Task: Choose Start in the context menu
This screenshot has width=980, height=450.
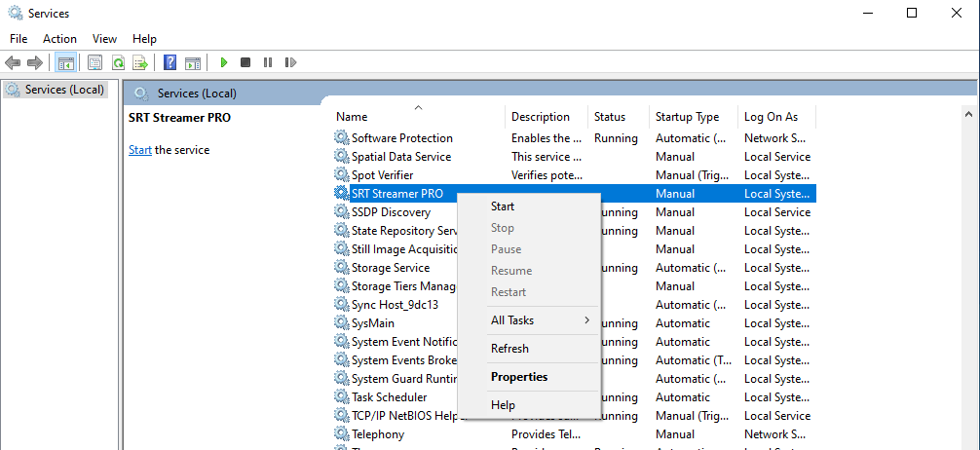Action: coord(529,206)
